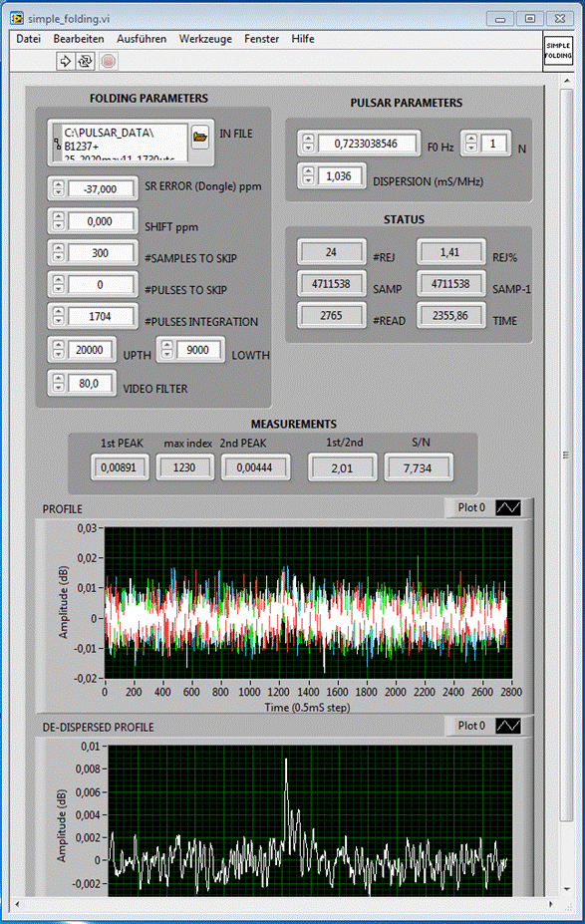Screen dimensions: 585x924
Task: Click the F0 Hz stepper arrows
Action: (x=308, y=144)
